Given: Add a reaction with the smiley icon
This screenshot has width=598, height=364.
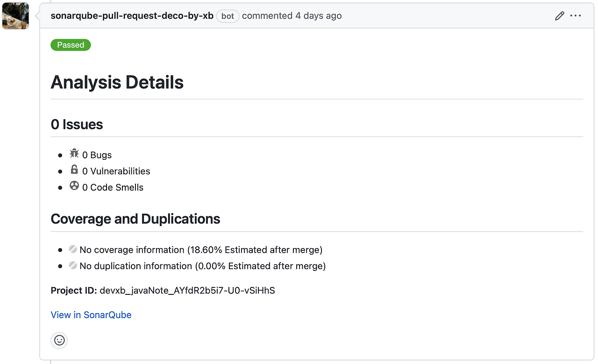Looking at the screenshot, I should click(59, 340).
